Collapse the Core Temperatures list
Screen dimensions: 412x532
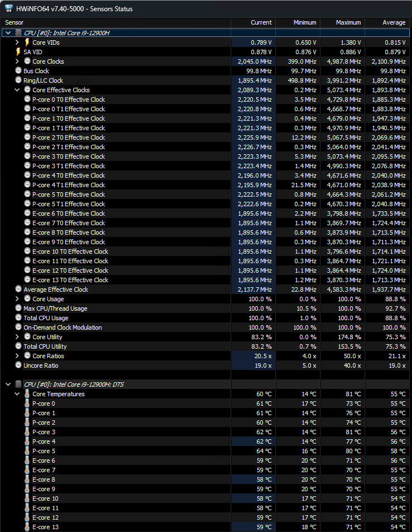(x=17, y=394)
